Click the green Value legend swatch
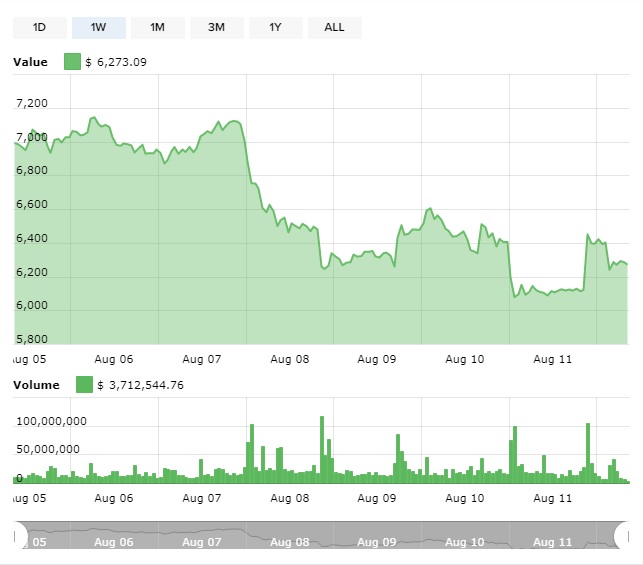The height and width of the screenshot is (565, 643). click(72, 62)
